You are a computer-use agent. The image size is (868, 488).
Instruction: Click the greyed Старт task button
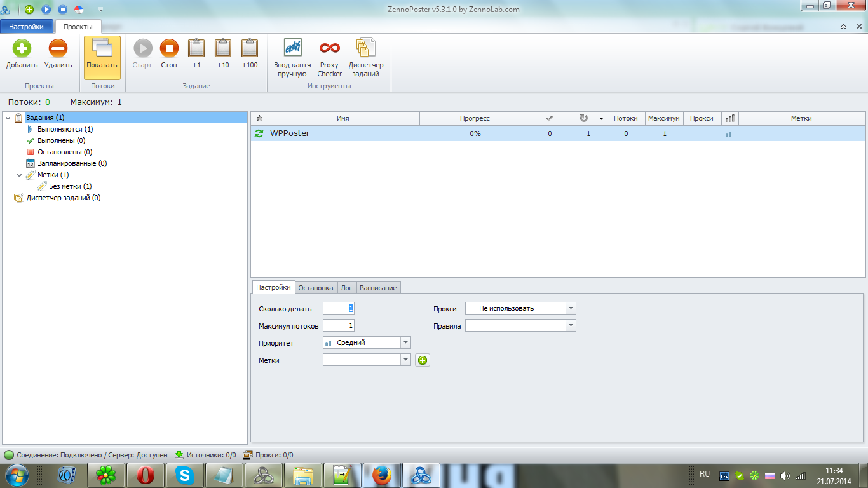(142, 55)
